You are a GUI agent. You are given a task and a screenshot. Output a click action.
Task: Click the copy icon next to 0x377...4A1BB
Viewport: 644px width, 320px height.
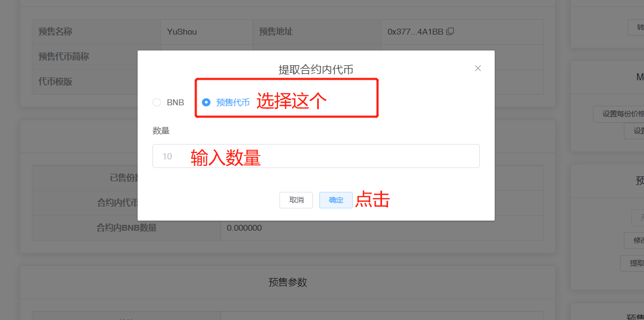click(450, 31)
